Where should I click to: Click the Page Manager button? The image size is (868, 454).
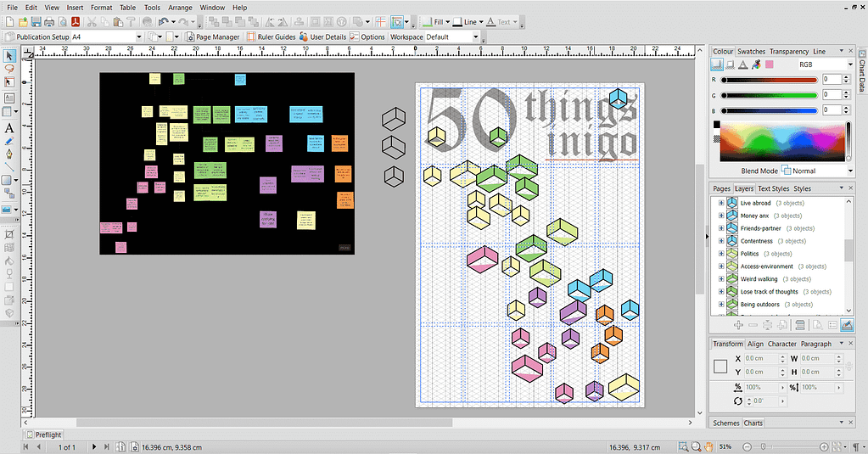(213, 36)
